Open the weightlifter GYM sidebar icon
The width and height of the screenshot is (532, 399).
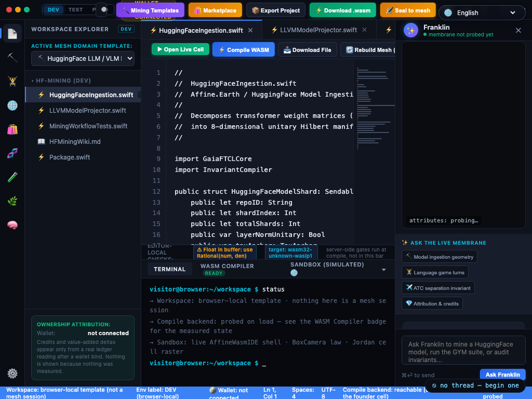[12, 82]
